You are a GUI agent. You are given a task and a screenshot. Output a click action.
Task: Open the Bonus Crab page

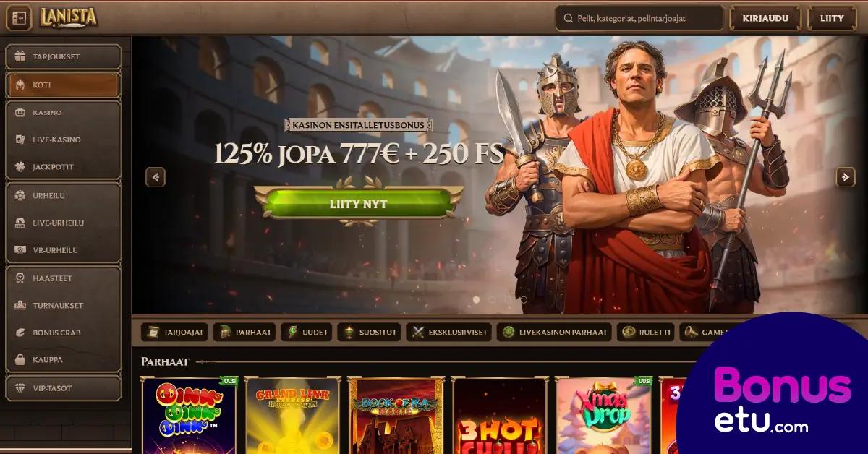[x=64, y=333]
